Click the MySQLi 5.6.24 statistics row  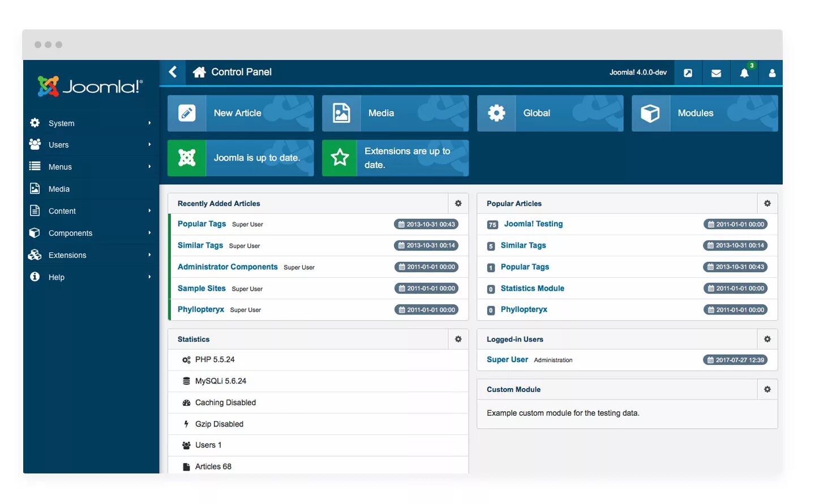(x=318, y=381)
